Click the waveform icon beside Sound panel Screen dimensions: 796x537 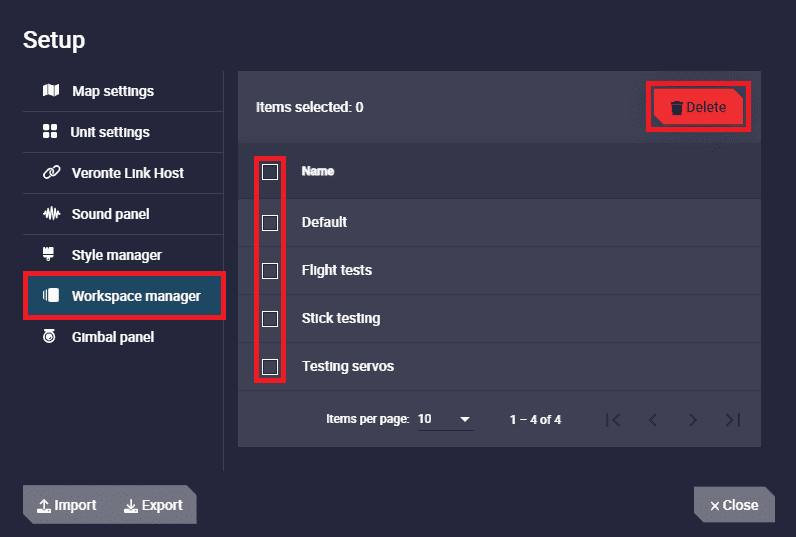[51, 214]
